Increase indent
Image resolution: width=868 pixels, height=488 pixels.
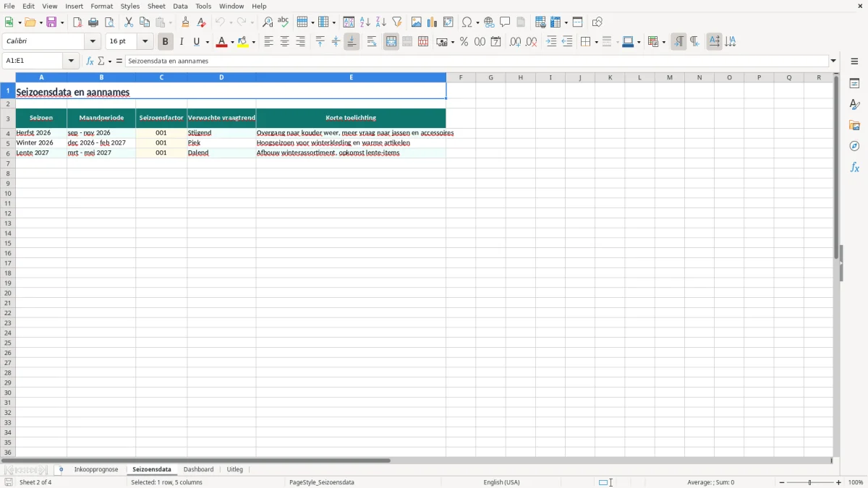(x=551, y=42)
